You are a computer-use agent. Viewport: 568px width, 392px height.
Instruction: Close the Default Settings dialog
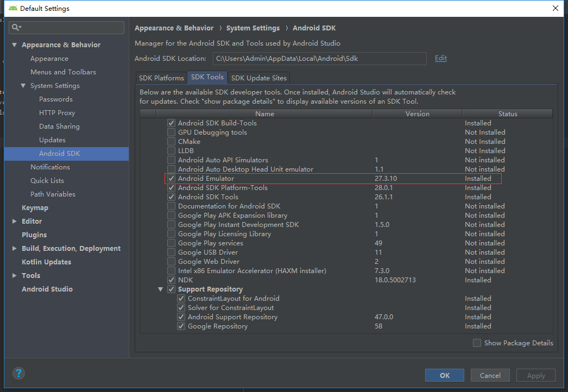(556, 8)
